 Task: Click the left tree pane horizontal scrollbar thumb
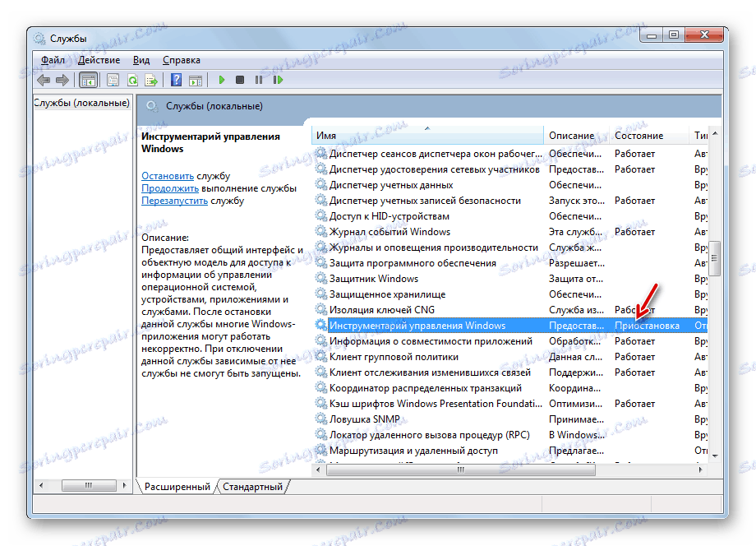click(x=89, y=485)
